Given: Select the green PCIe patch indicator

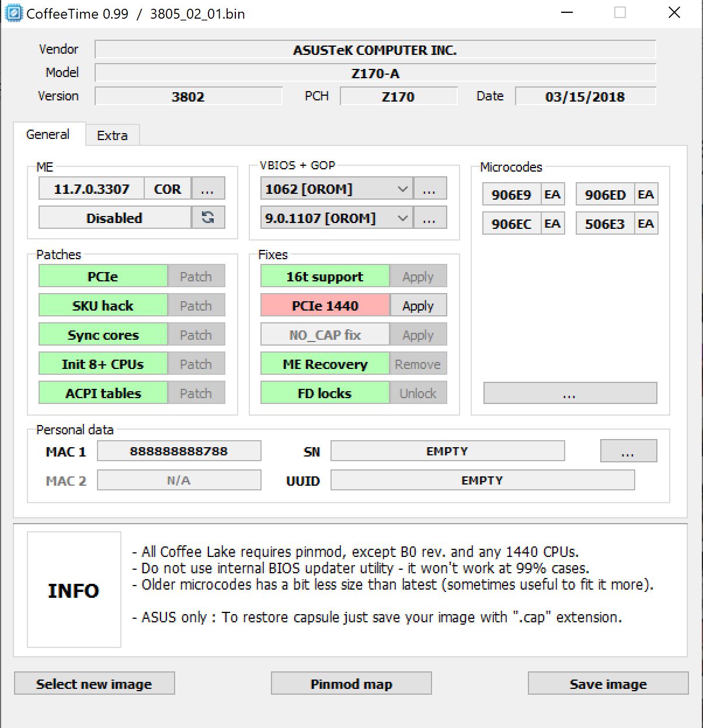Looking at the screenshot, I should [x=103, y=276].
